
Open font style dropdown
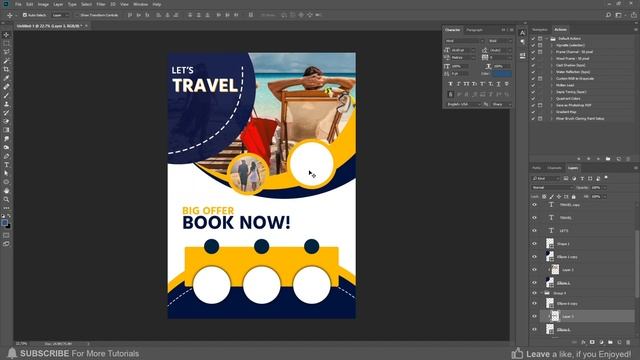[x=500, y=41]
